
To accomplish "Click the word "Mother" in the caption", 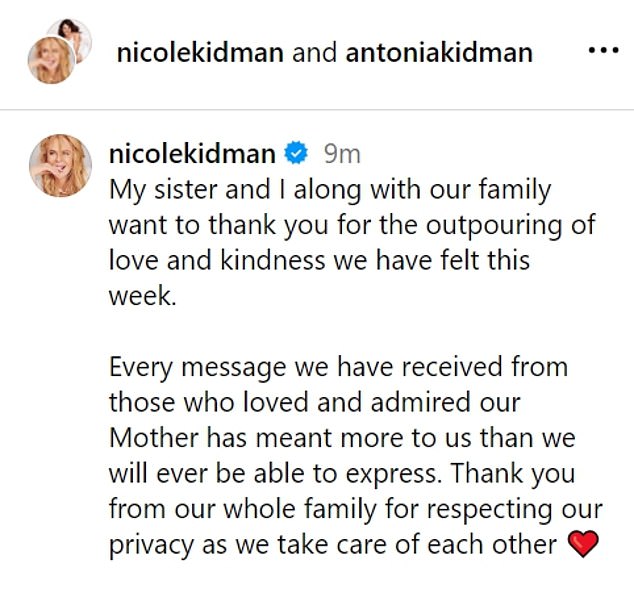I will 154,438.
